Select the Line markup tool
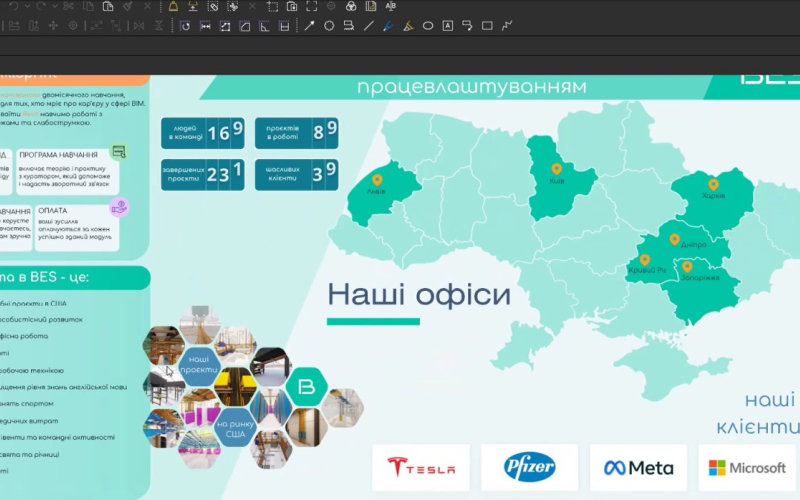The width and height of the screenshot is (800, 500). pyautogui.click(x=368, y=26)
